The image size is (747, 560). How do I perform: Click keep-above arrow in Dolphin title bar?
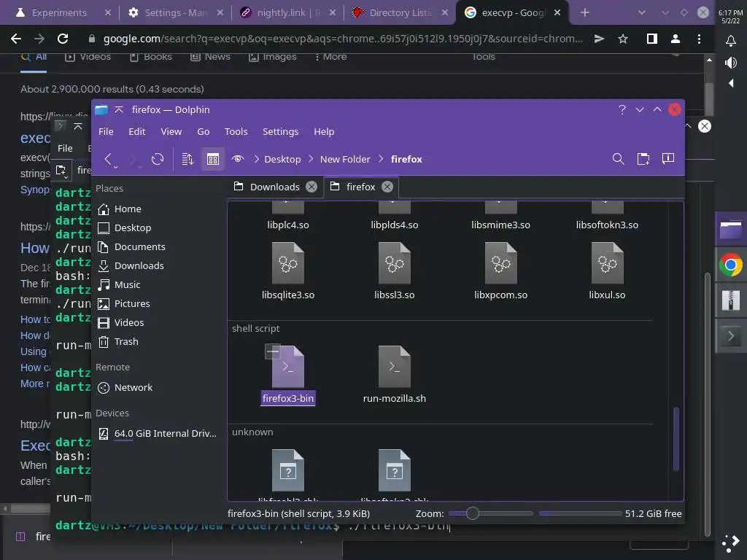tap(119, 109)
